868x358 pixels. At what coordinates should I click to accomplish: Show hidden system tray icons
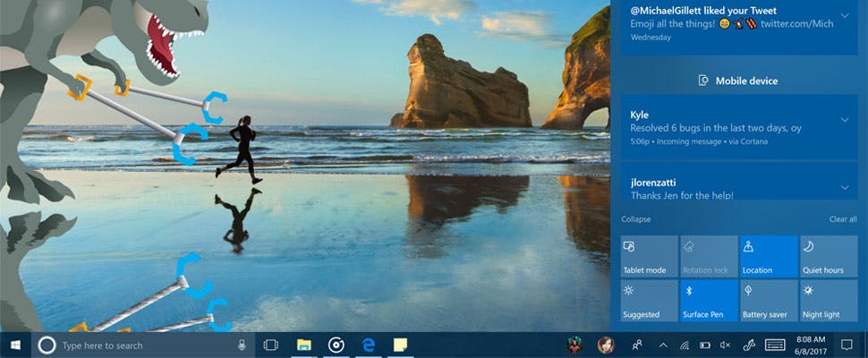[662, 345]
